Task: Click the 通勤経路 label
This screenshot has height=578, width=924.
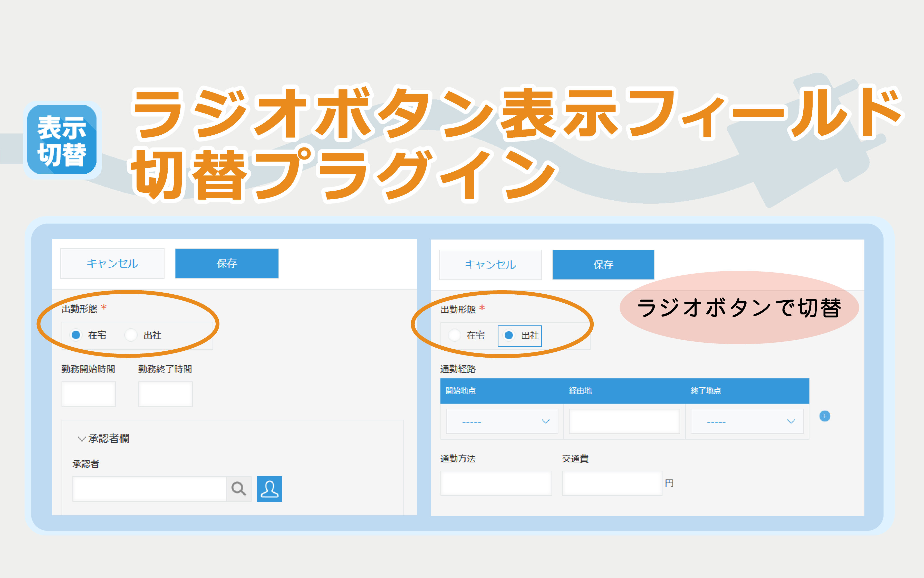Action: (458, 369)
